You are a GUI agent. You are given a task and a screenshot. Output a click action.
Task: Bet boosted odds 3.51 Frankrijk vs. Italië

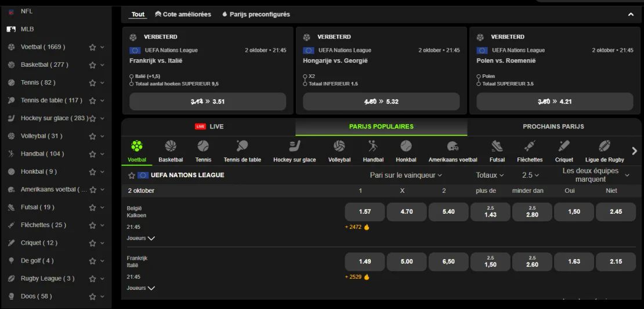[x=208, y=102]
